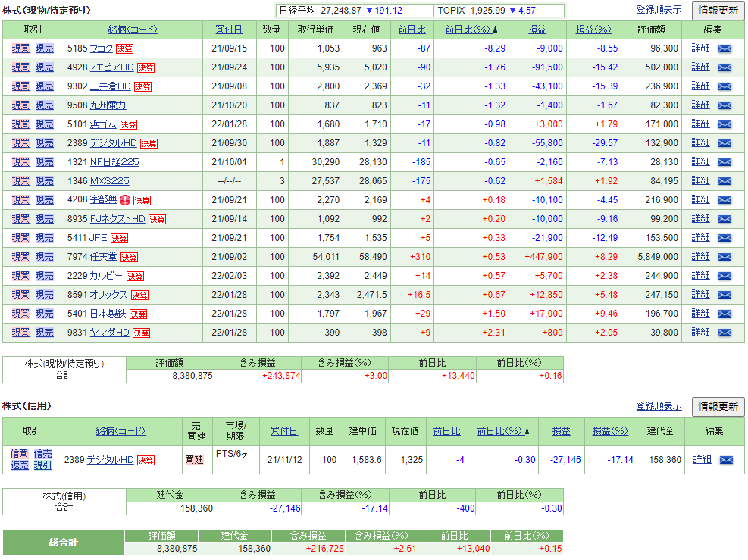Click 現売 in the JFE row
Screen dimensions: 748x560
44,238
